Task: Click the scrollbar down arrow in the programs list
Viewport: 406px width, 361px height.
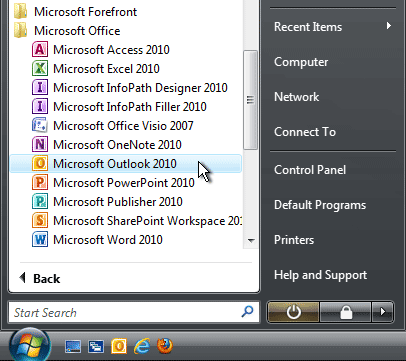Action: [251, 240]
